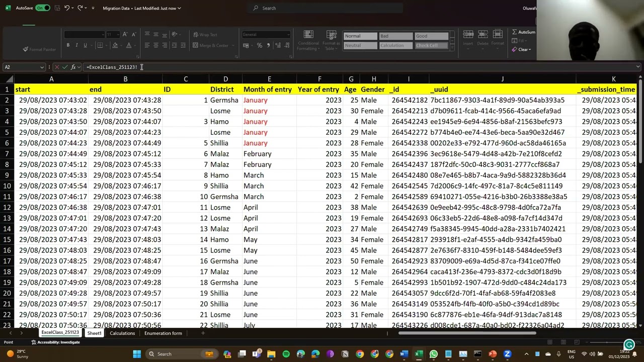Apply the Normal cell style
This screenshot has height=362, width=644.
360,36
